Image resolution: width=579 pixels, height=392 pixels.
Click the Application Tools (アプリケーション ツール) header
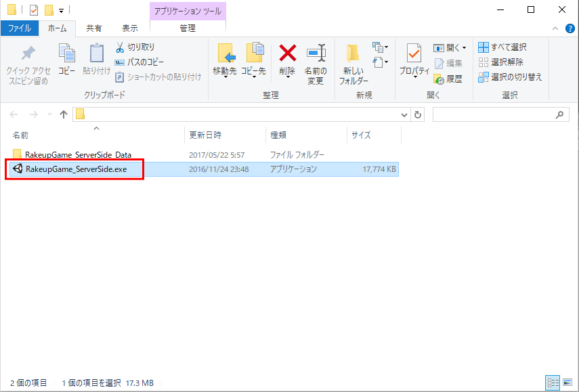188,11
